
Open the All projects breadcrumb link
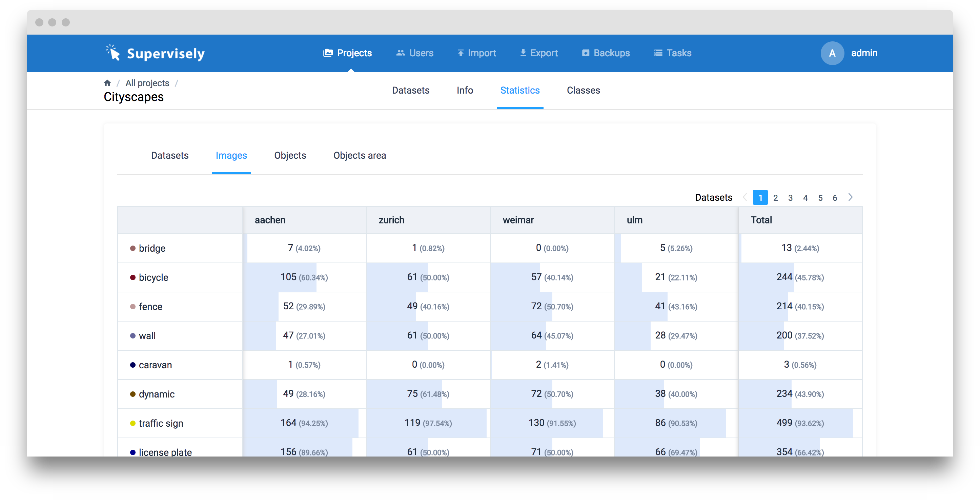pyautogui.click(x=147, y=83)
